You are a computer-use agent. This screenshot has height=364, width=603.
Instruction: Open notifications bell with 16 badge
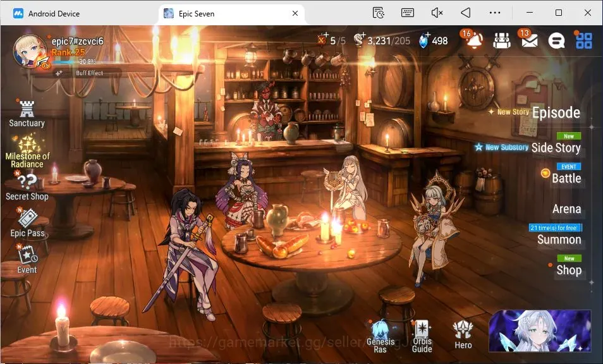[x=473, y=40]
